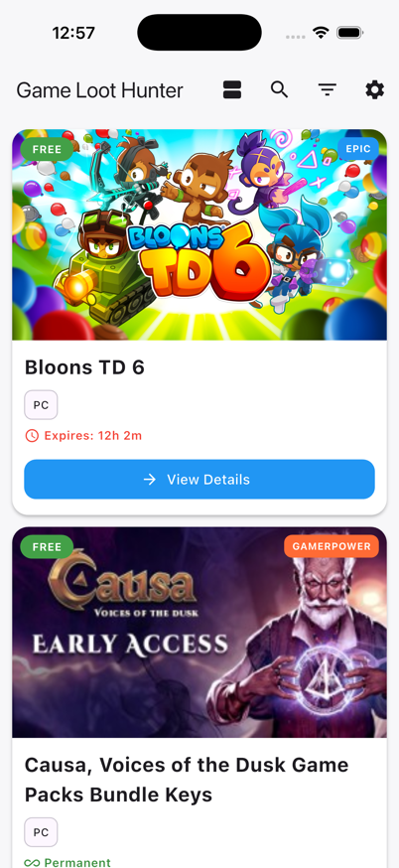Image resolution: width=399 pixels, height=868 pixels.
Task: Select the GAMERPOWER source badge
Action: pos(332,546)
